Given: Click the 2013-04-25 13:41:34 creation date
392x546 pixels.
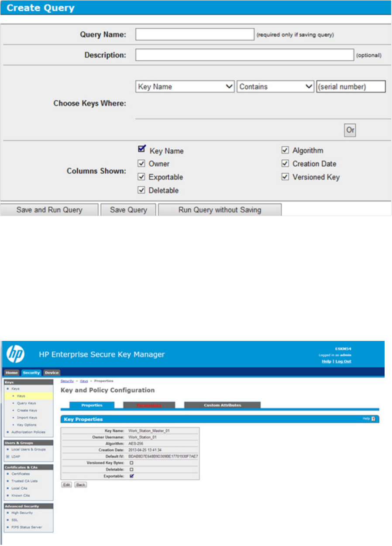Looking at the screenshot, I should [144, 450].
